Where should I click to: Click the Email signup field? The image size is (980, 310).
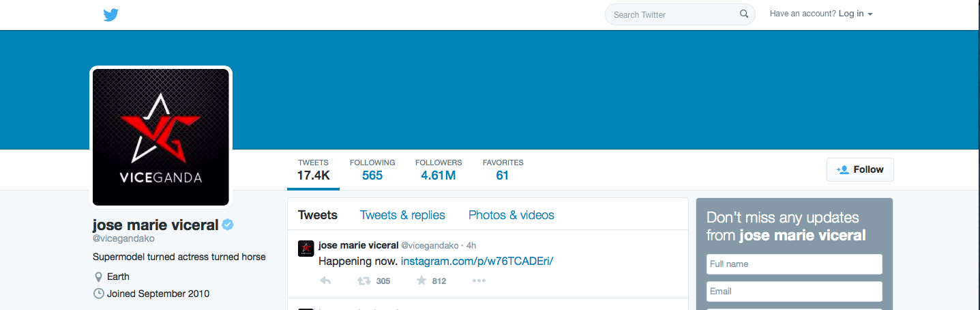795,292
